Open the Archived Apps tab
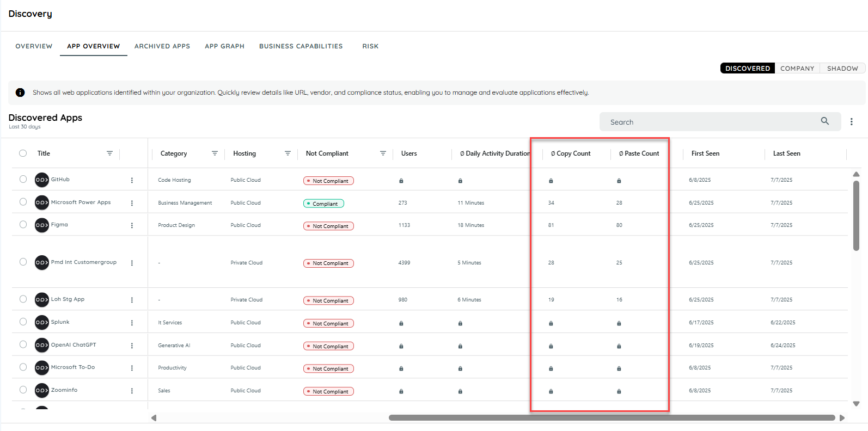 [x=162, y=46]
